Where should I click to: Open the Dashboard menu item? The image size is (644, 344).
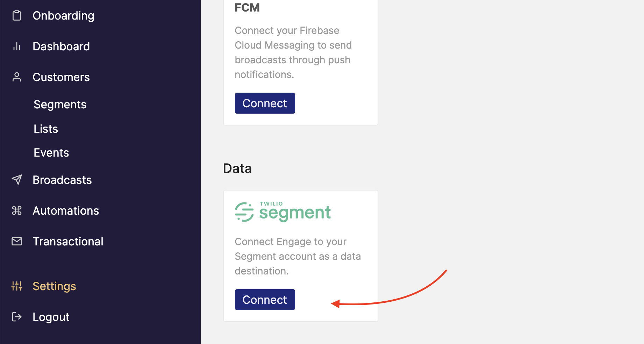pyautogui.click(x=61, y=46)
